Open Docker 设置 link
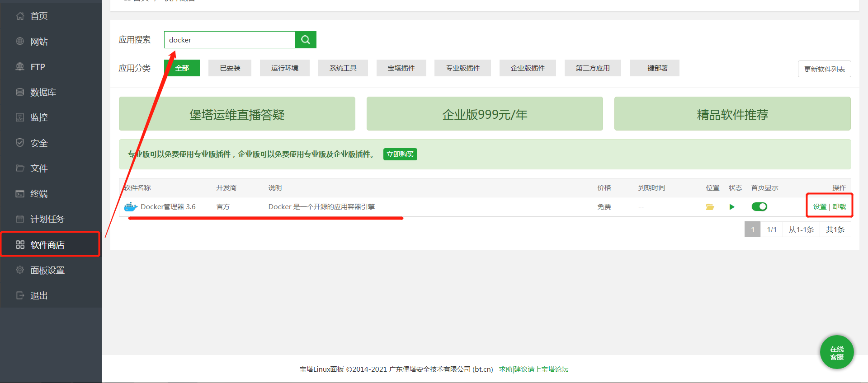868x383 pixels. 820,207
